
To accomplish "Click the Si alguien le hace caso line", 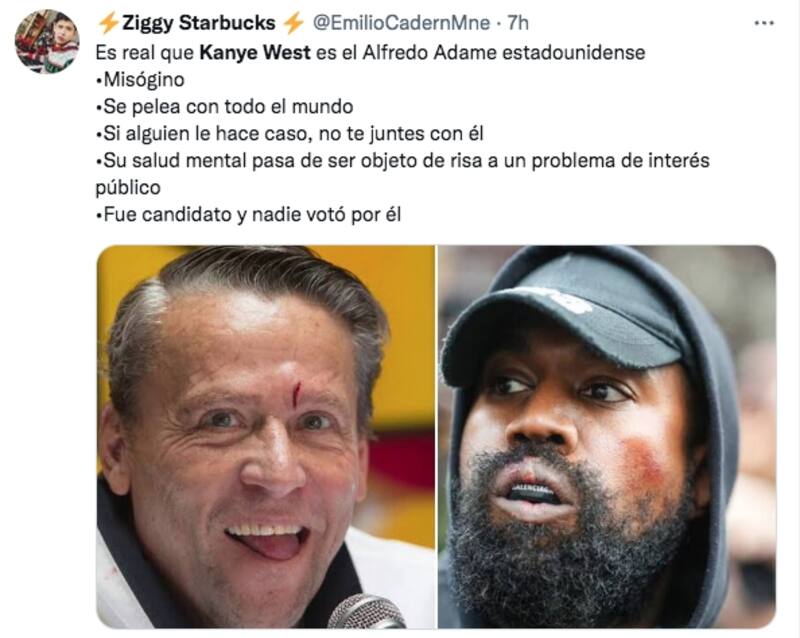I will [290, 134].
